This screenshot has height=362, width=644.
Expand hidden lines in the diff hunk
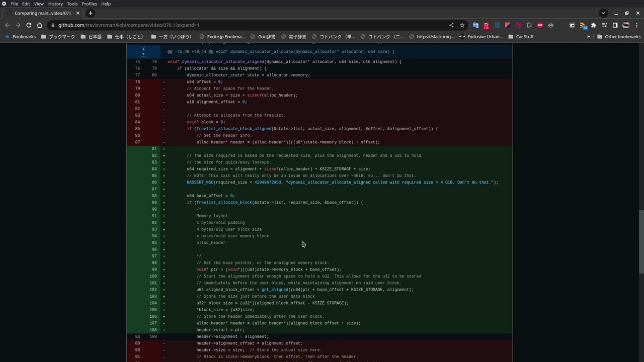click(x=143, y=51)
